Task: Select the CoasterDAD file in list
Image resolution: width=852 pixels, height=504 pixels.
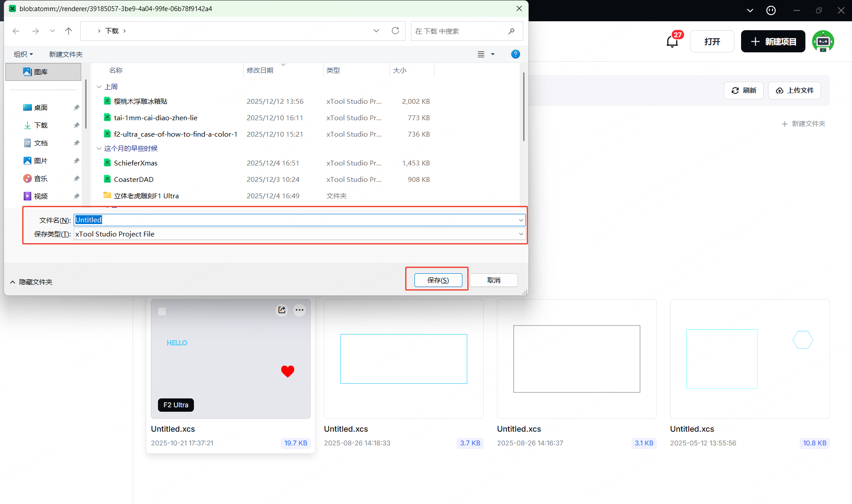Action: tap(134, 180)
